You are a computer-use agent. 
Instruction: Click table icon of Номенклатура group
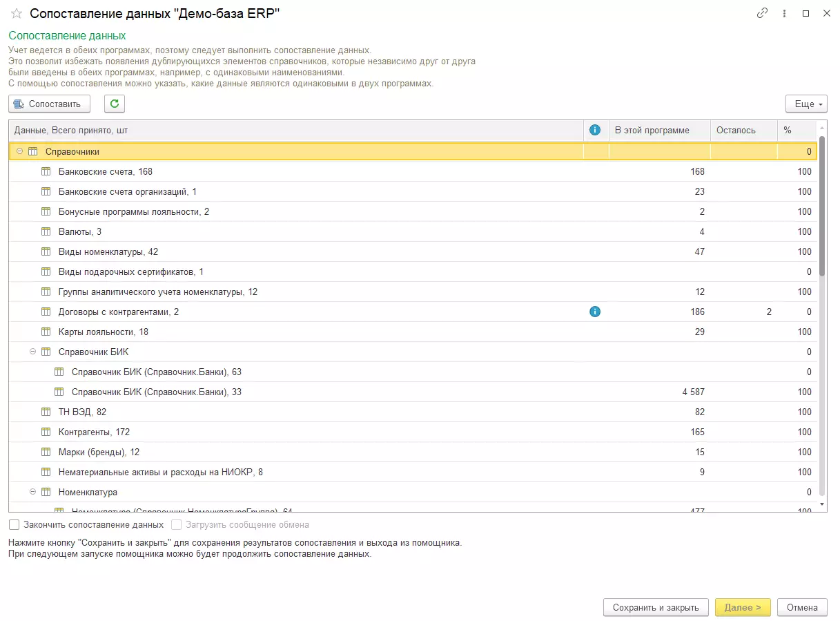(46, 492)
